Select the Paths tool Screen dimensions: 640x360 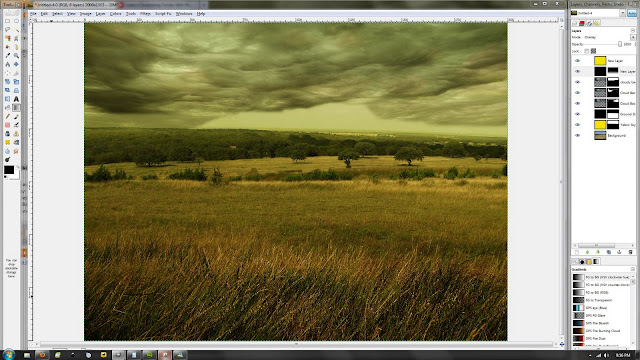tap(16, 47)
